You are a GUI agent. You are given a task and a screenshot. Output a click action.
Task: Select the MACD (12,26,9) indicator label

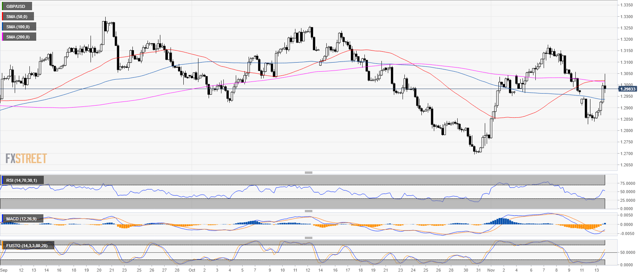point(22,219)
